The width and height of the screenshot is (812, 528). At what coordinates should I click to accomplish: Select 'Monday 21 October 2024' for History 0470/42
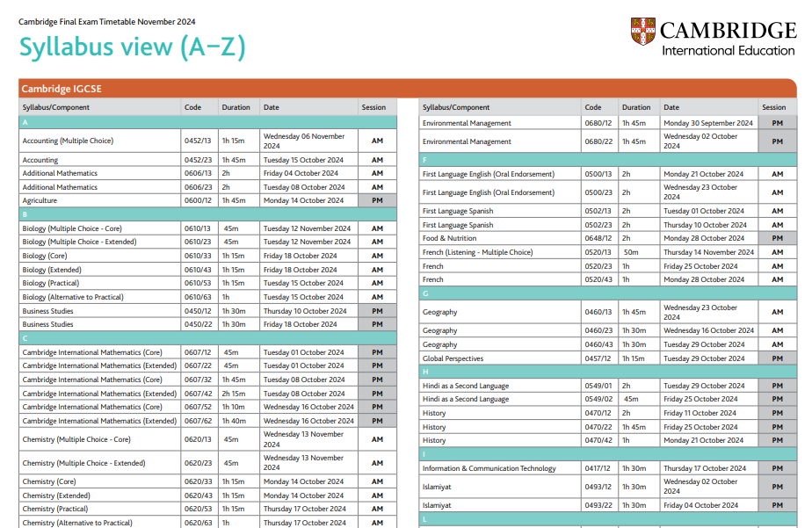703,440
